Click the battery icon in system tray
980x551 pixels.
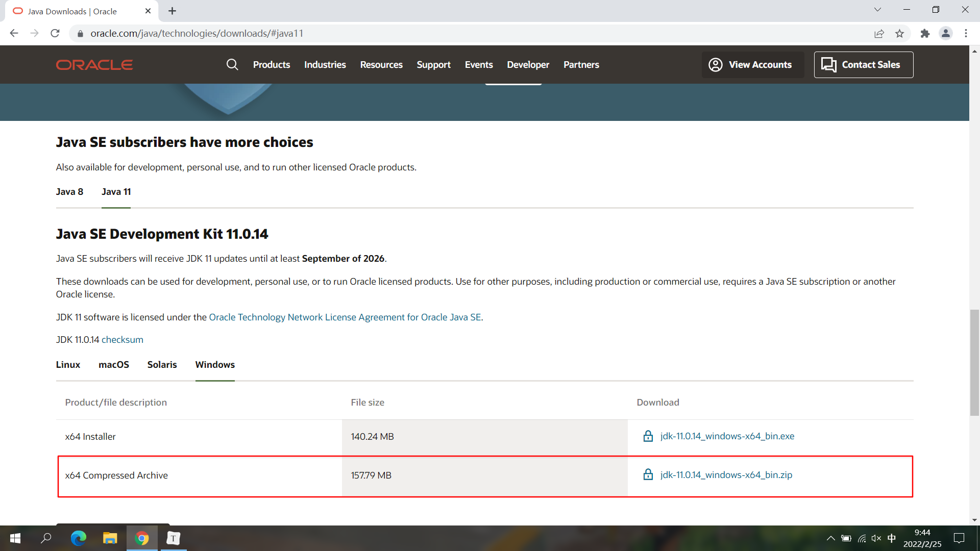click(846, 538)
